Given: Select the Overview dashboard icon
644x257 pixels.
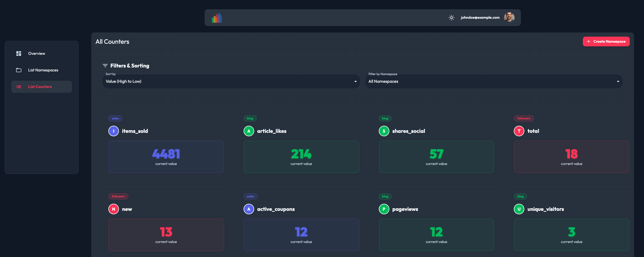Looking at the screenshot, I should (19, 53).
